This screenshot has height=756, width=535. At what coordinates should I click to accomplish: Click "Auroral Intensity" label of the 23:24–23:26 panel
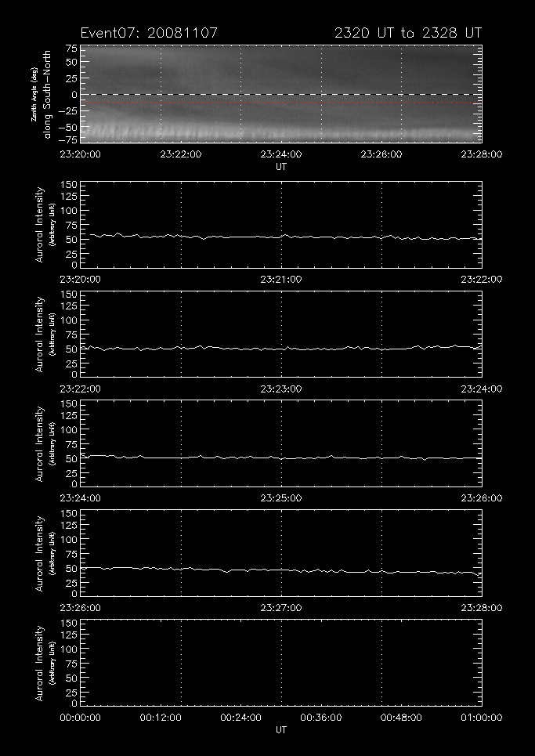[39, 443]
